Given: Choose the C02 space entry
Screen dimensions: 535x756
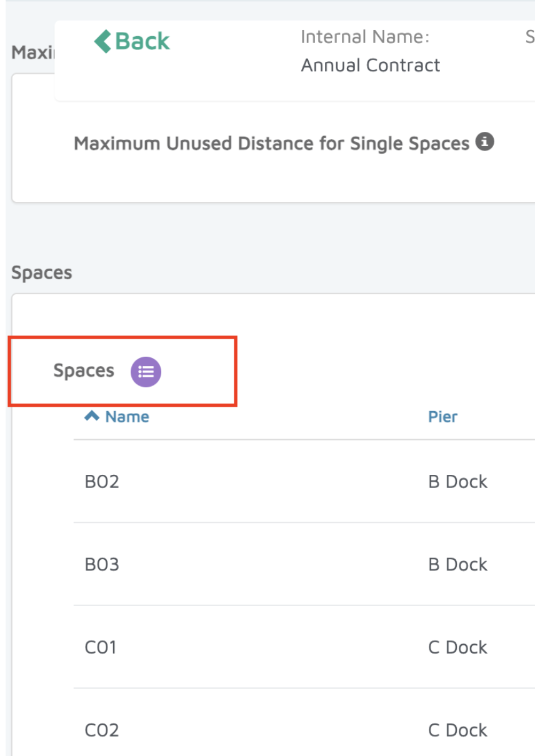Looking at the screenshot, I should click(x=102, y=730).
